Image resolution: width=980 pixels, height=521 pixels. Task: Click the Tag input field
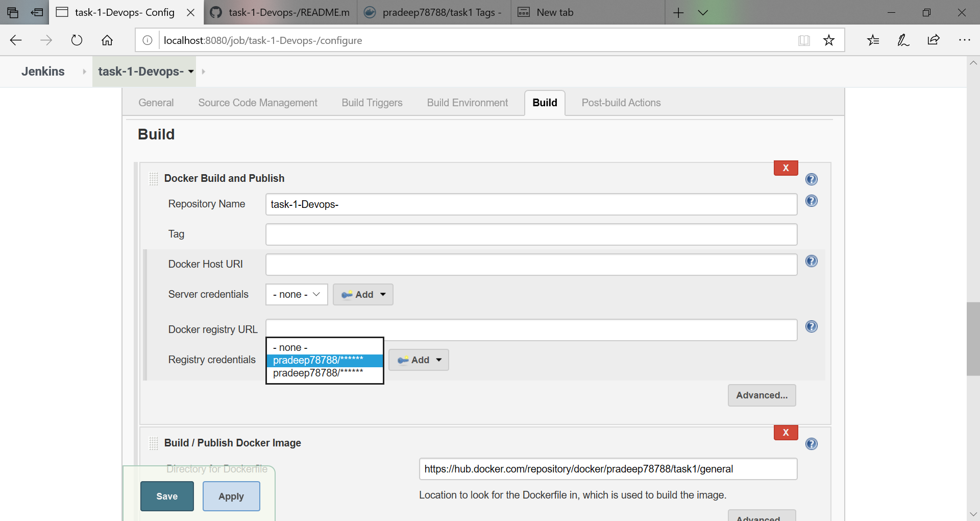tap(531, 234)
